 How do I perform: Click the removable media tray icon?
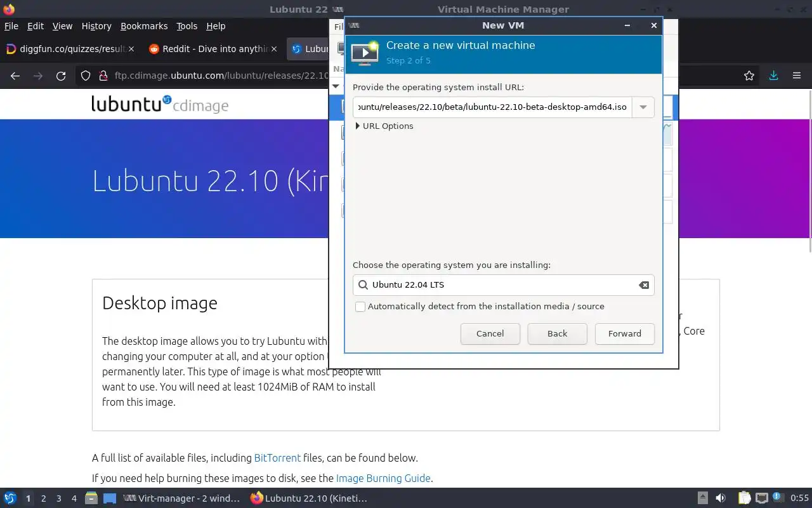pos(703,498)
